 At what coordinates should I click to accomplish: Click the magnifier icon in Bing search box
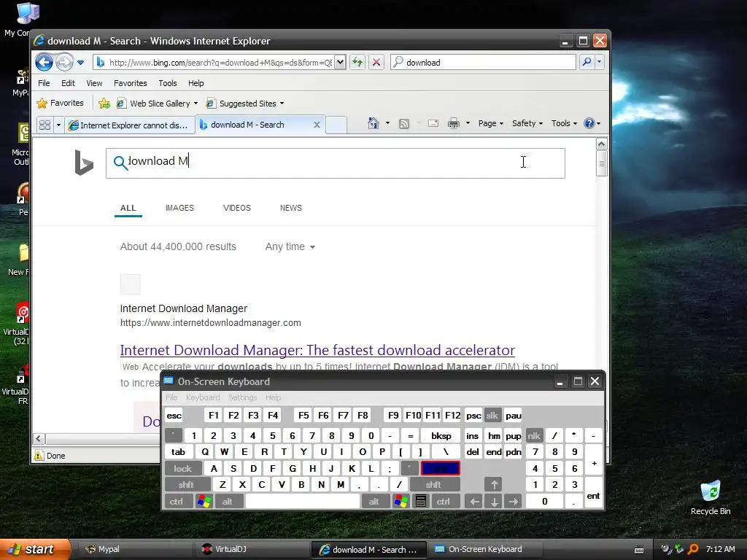[120, 163]
